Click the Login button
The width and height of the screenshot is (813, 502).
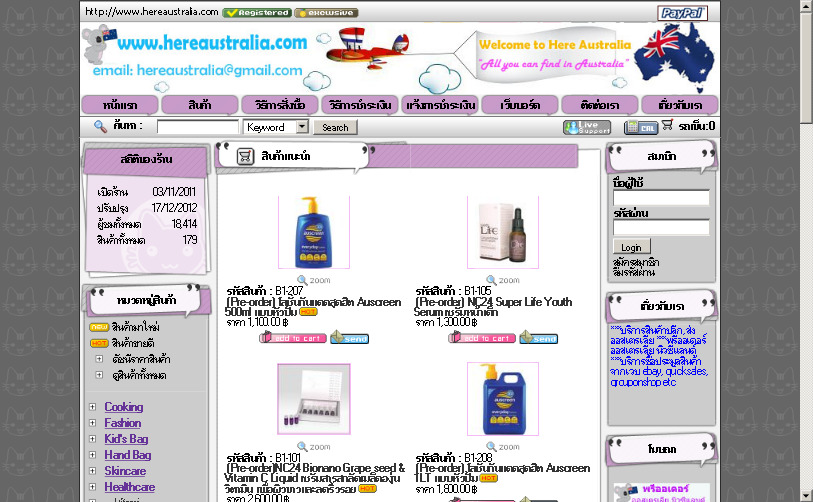point(632,247)
